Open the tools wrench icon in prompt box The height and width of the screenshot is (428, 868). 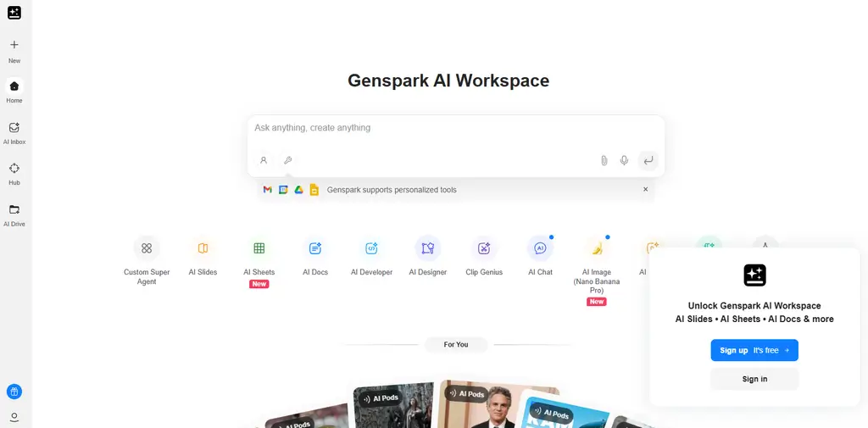click(288, 160)
